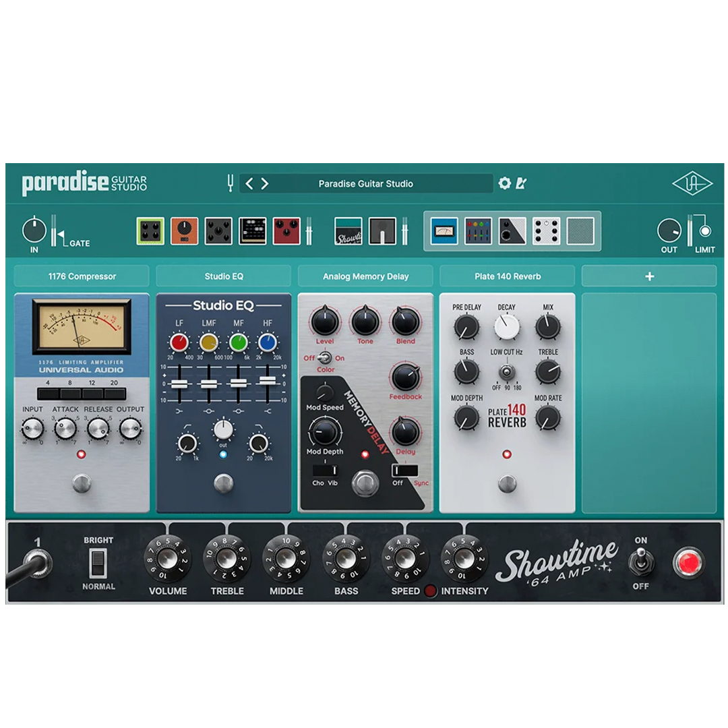Viewport: 728px width, 728px height.
Task: Select the green pedal thumbnail slot
Action: 150,231
